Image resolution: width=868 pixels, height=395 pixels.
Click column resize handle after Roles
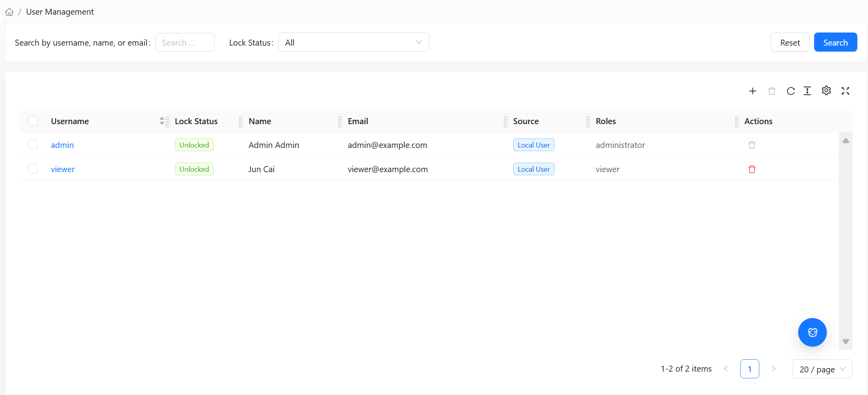tap(737, 121)
